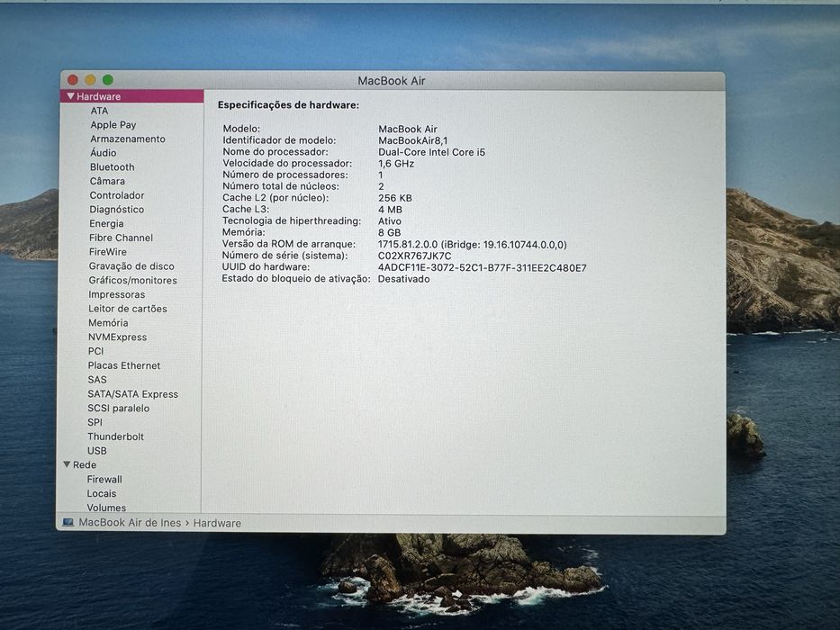Click the Desativado activation lock status

403,279
